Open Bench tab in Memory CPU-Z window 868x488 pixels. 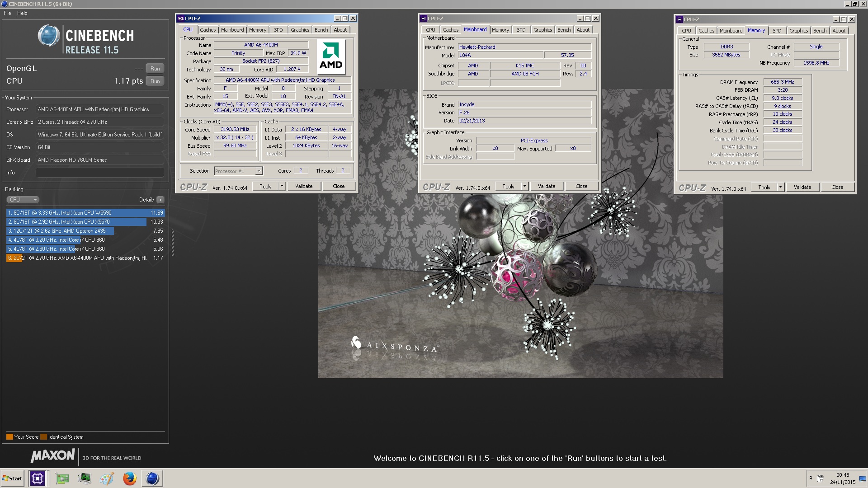820,31
